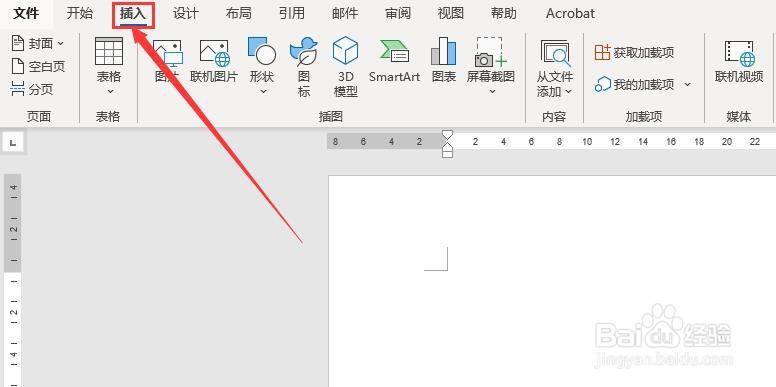Image resolution: width=776 pixels, height=387 pixels.
Task: Open the 审阅 review tab
Action: (398, 13)
